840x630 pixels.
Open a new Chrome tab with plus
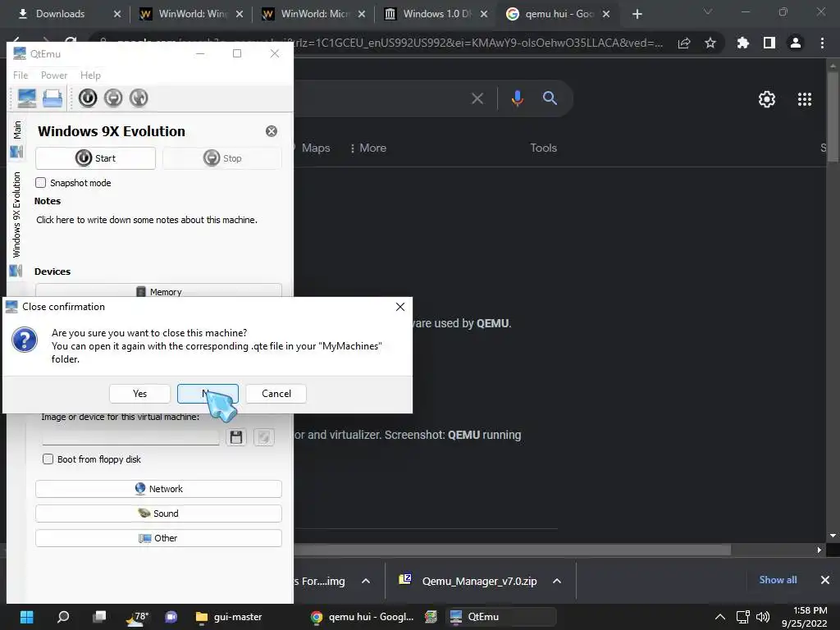pyautogui.click(x=637, y=14)
